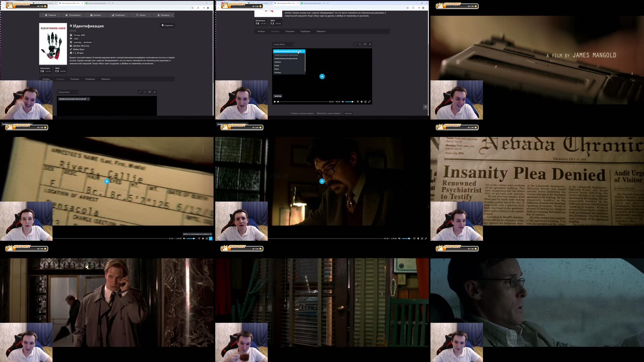Toggle fullscreen mode in the video player
This screenshot has height=362, width=644.
tap(370, 101)
